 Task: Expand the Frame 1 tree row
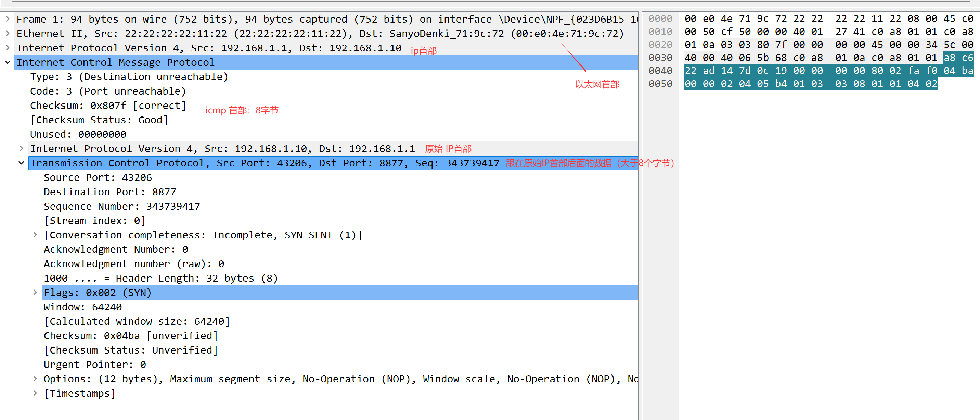click(8, 18)
